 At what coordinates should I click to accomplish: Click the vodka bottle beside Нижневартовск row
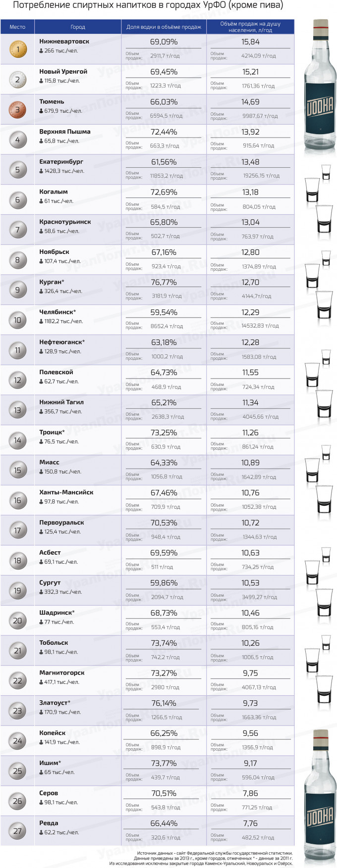tap(320, 89)
